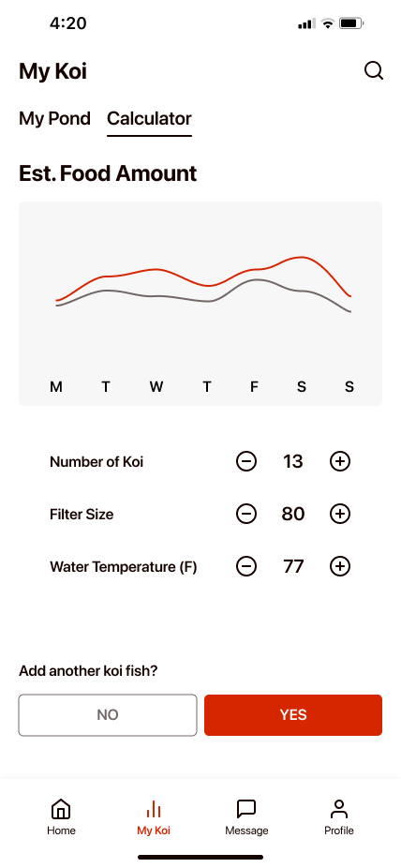
Task: Decrease Number of Koi with minus icon
Action: [x=246, y=461]
